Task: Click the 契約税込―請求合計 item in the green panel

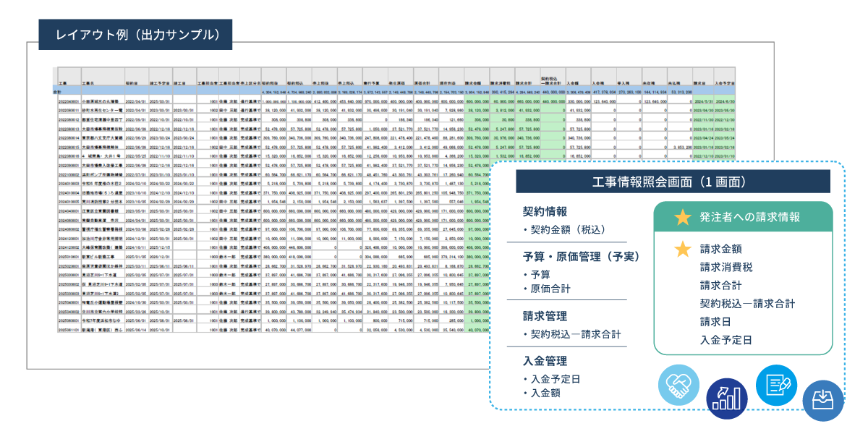Action: pyautogui.click(x=747, y=303)
